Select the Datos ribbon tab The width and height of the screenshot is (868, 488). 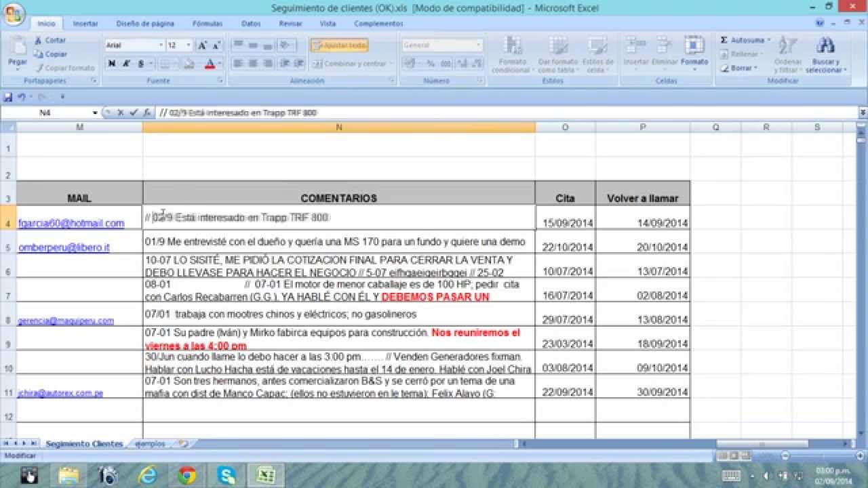click(251, 23)
